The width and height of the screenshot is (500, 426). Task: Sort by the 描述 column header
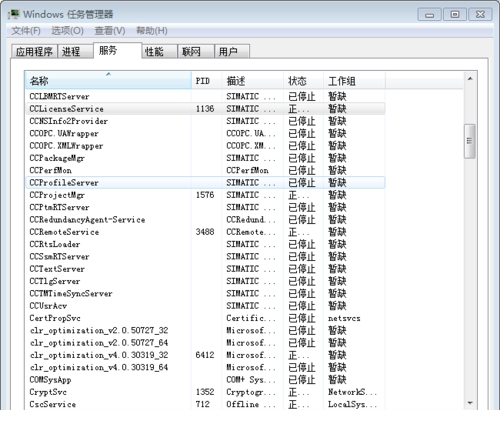(253, 81)
